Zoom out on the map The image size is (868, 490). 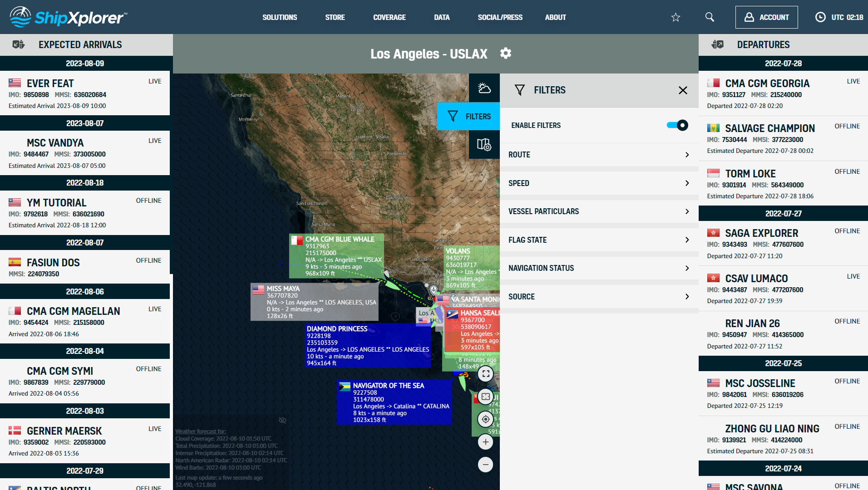pos(485,465)
